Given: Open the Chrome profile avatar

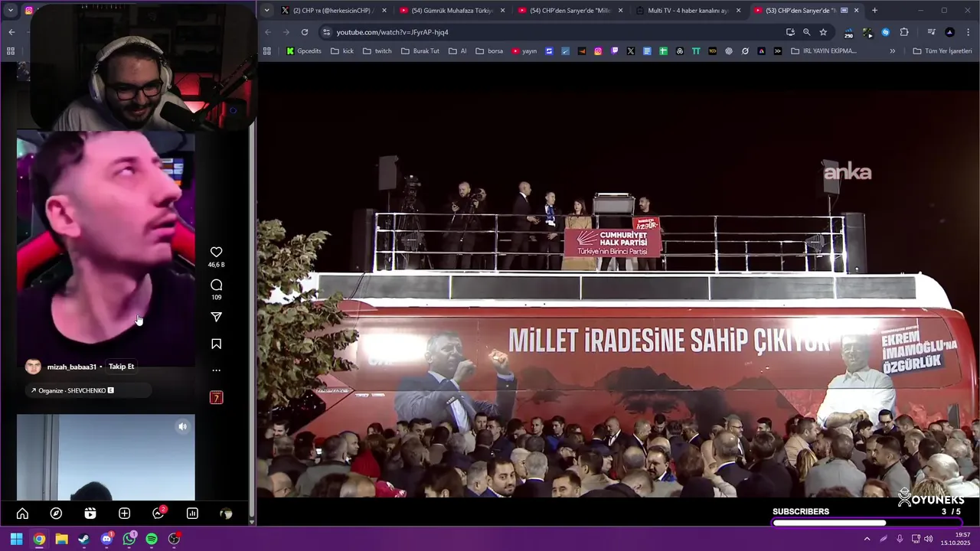Looking at the screenshot, I should point(949,32).
